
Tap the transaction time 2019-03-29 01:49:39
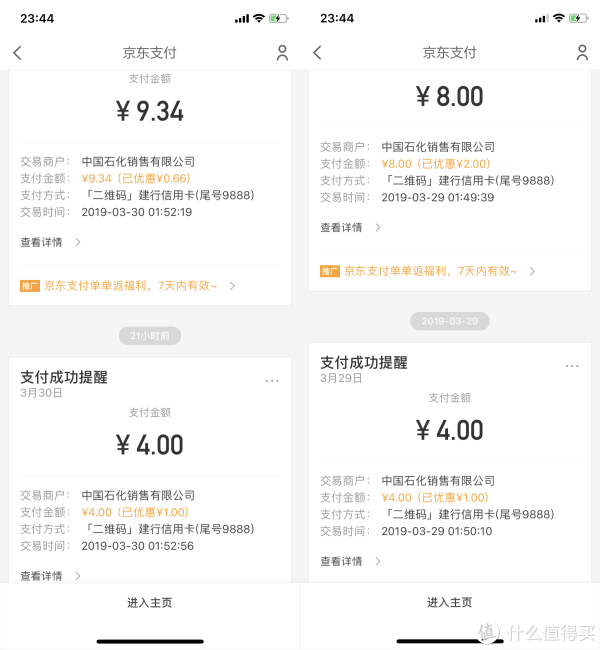[x=438, y=197]
